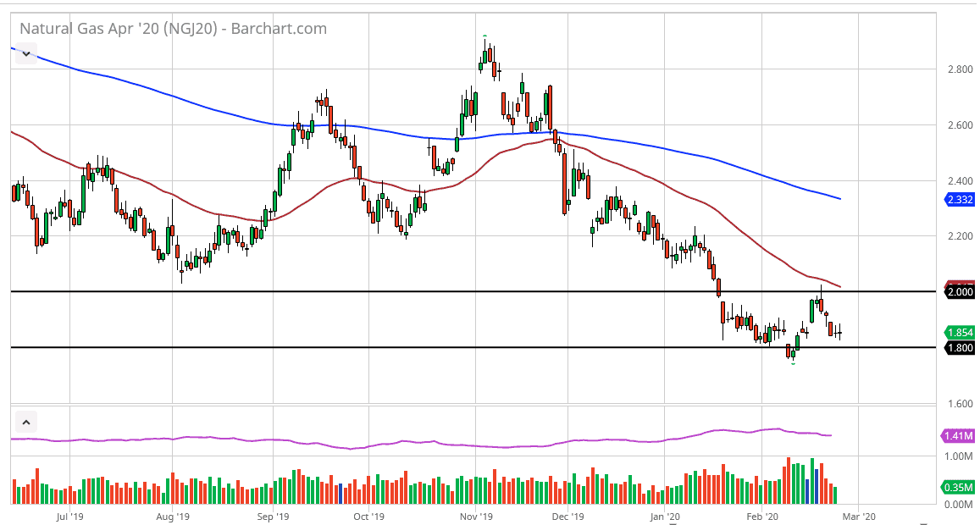Click the black 1.800 support level label
Screen dimensions: 980x525
pyautogui.click(x=960, y=348)
